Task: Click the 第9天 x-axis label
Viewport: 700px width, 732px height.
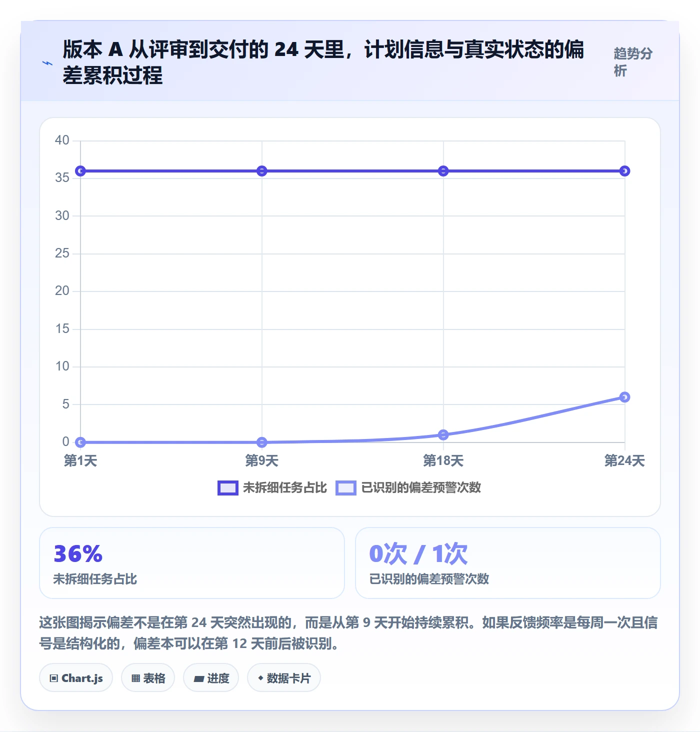Action: pyautogui.click(x=262, y=460)
